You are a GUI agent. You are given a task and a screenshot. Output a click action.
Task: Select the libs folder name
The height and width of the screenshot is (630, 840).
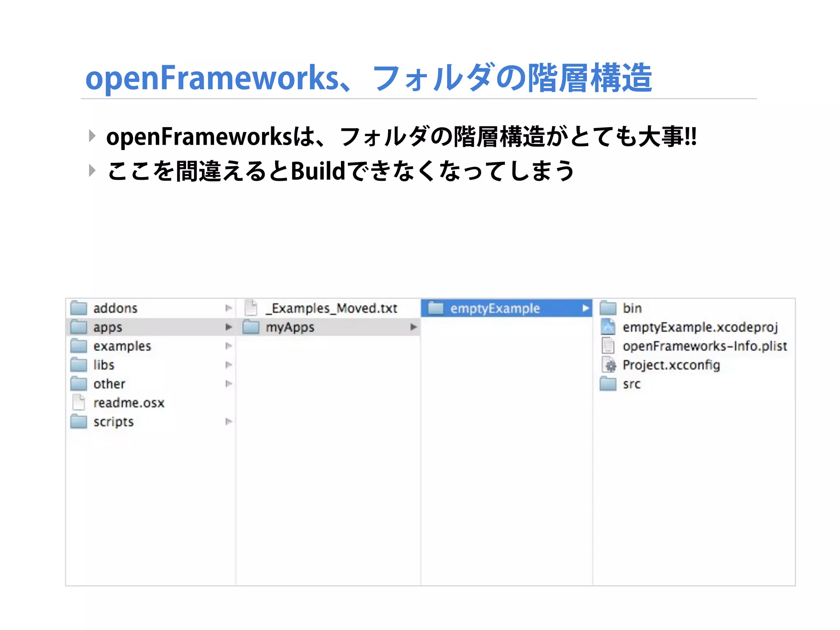pyautogui.click(x=104, y=365)
